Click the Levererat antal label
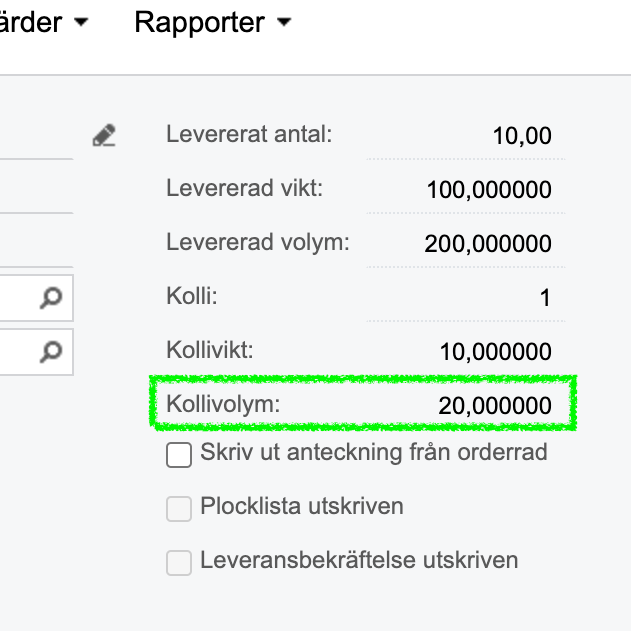The height and width of the screenshot is (631, 631). [x=249, y=134]
